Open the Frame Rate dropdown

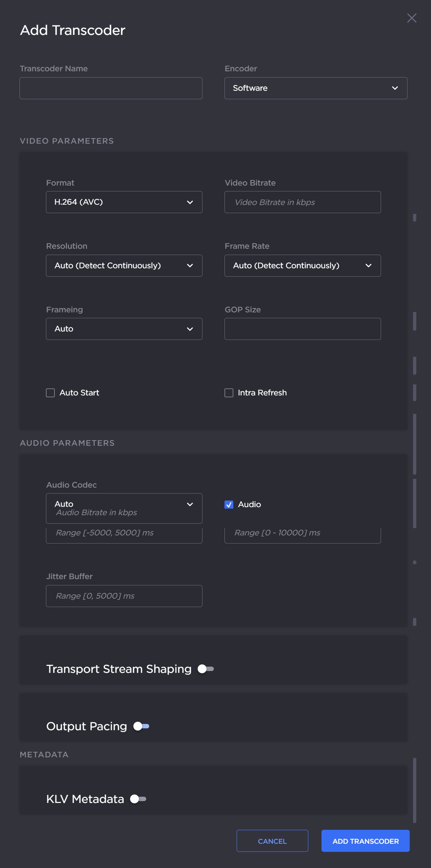(302, 266)
